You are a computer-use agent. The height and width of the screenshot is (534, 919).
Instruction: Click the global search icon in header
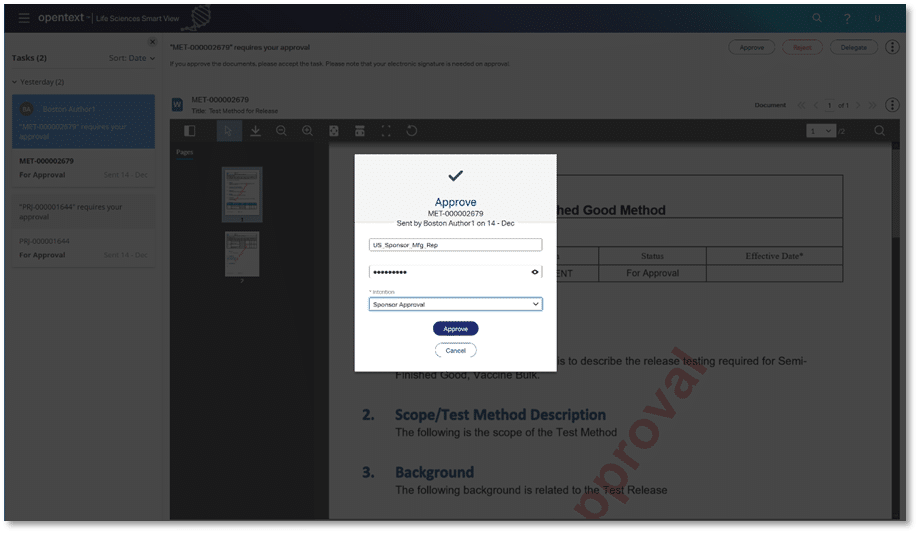click(817, 18)
